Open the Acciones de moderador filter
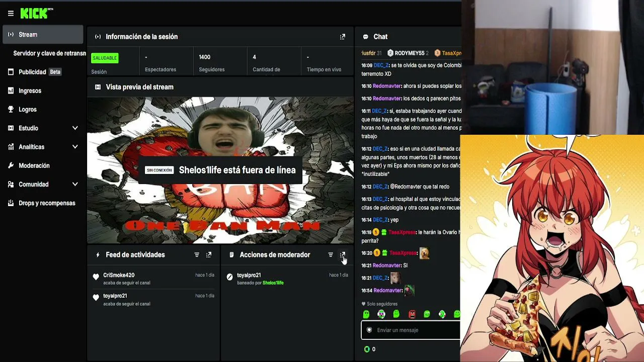This screenshot has height=362, width=644. 331,255
